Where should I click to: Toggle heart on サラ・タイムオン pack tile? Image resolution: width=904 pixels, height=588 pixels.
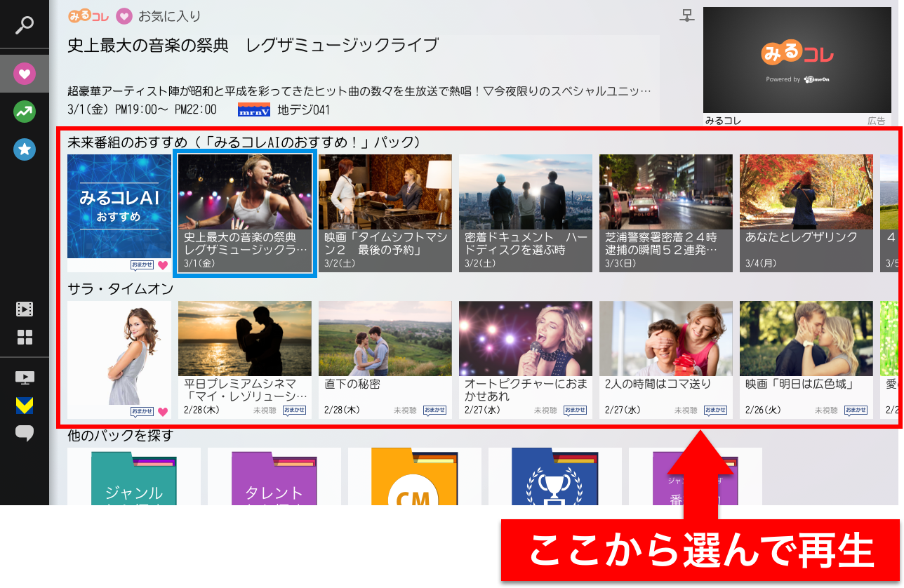click(x=163, y=412)
